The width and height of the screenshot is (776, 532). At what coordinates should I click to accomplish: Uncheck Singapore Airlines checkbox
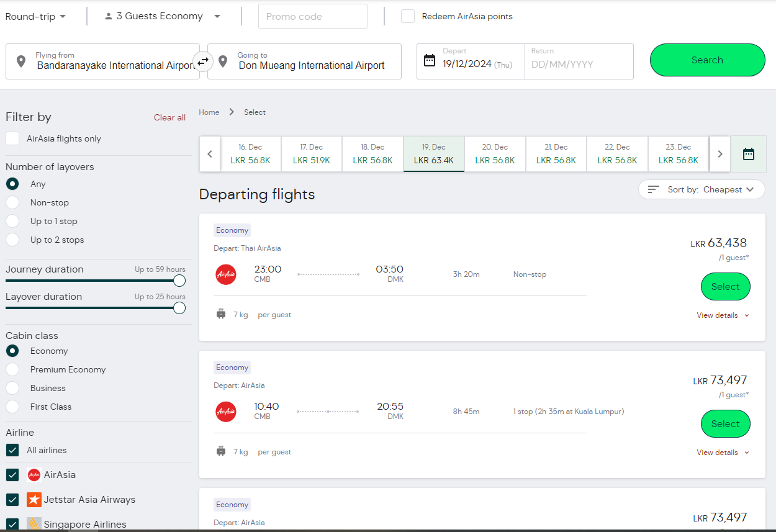[12, 525]
